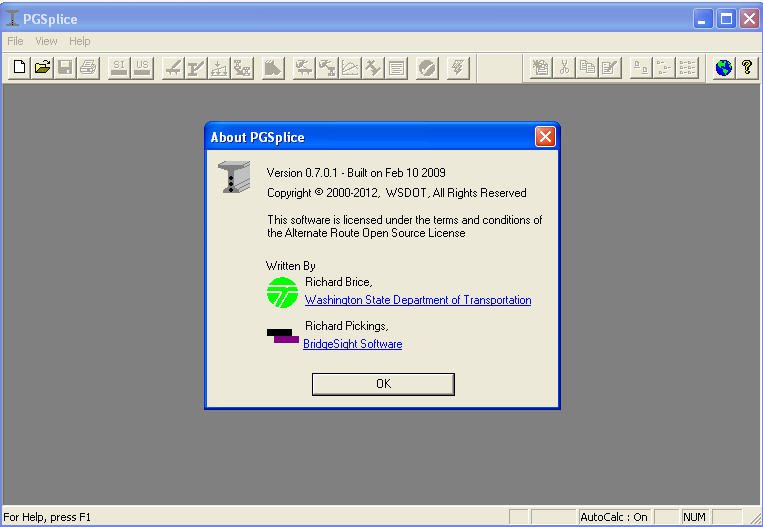This screenshot has width=763, height=527.
Task: Click the blue globe web icon
Action: [724, 67]
